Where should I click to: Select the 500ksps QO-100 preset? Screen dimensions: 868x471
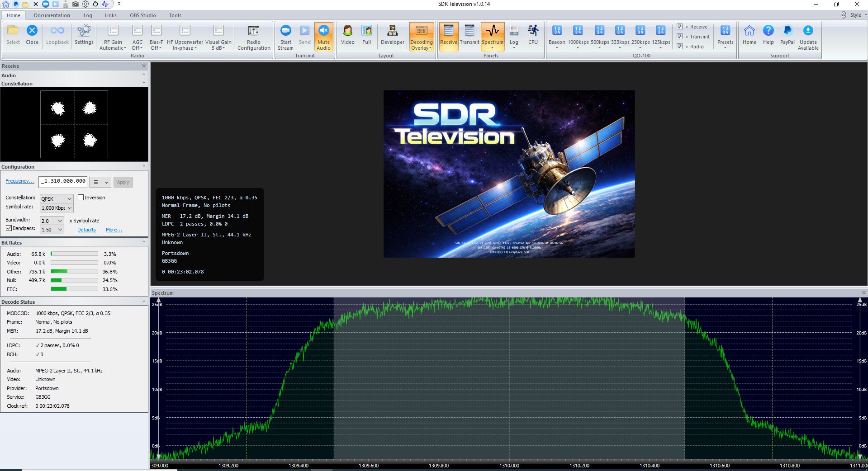pyautogui.click(x=600, y=37)
